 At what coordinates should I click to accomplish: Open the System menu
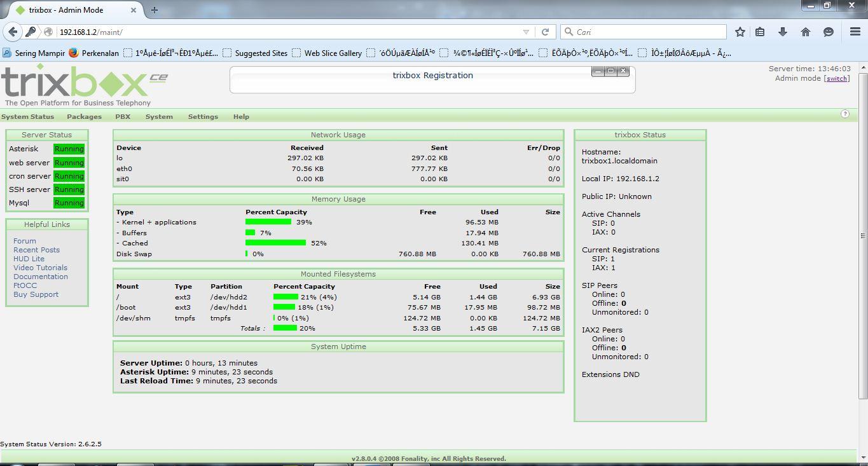point(159,116)
